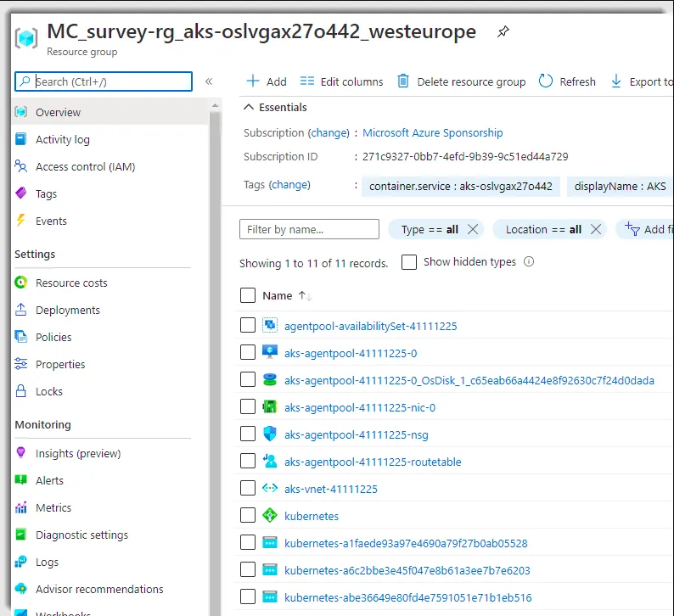The image size is (674, 616).
Task: Open Access control (IAM)
Action: (x=85, y=166)
